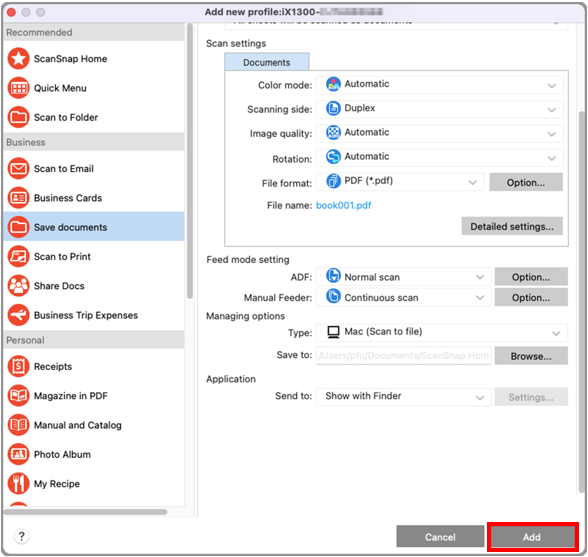This screenshot has width=588, height=557.
Task: Click the ADF Normal scan icon
Action: tap(333, 276)
